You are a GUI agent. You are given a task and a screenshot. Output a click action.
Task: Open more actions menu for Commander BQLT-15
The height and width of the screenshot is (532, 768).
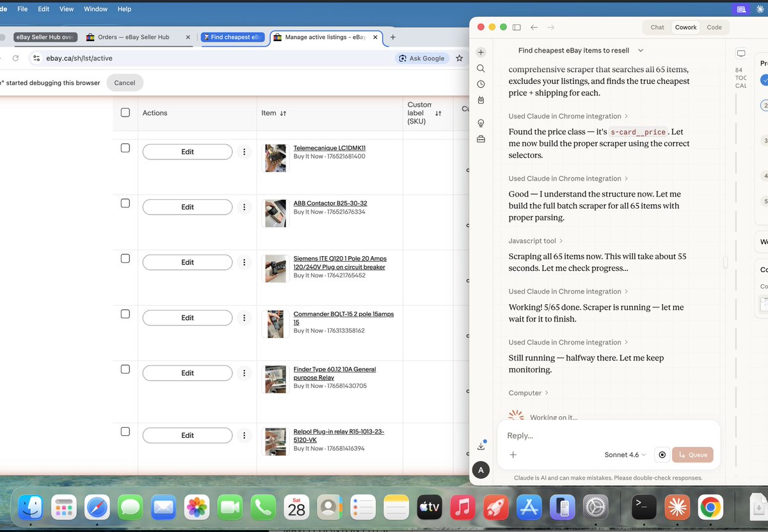(x=244, y=318)
